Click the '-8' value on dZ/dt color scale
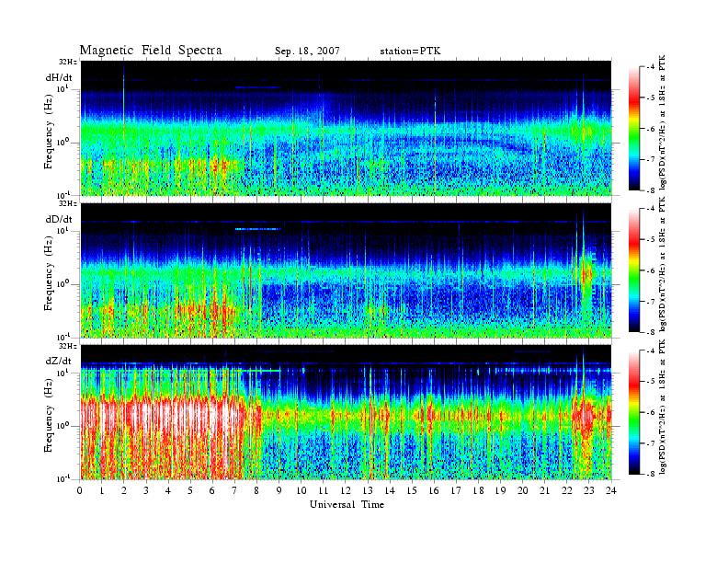Image resolution: width=728 pixels, height=563 pixels. [651, 474]
